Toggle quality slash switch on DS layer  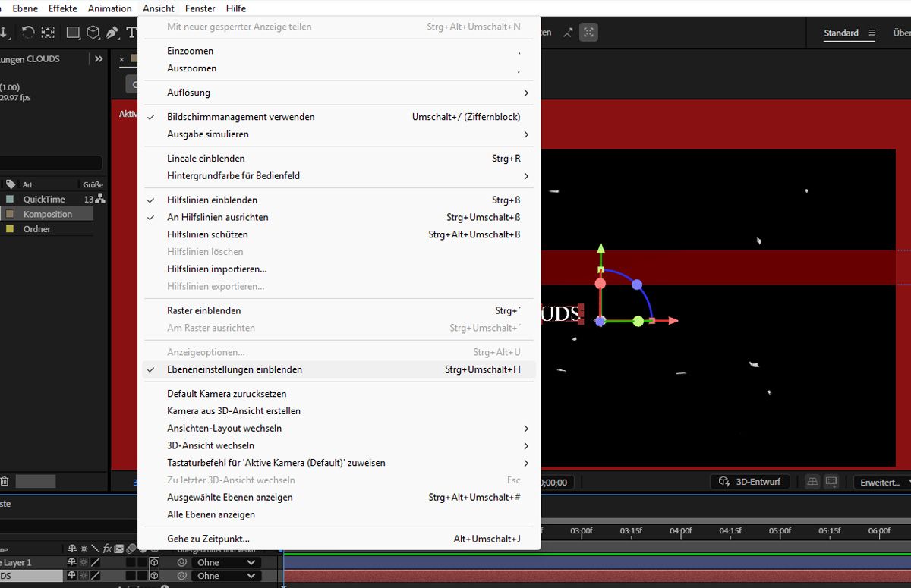coord(96,576)
